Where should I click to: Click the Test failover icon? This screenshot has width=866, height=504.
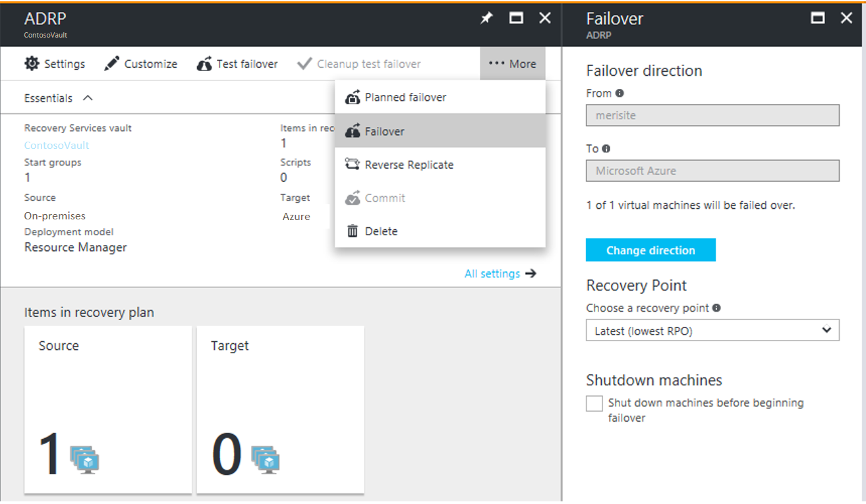pyautogui.click(x=205, y=63)
